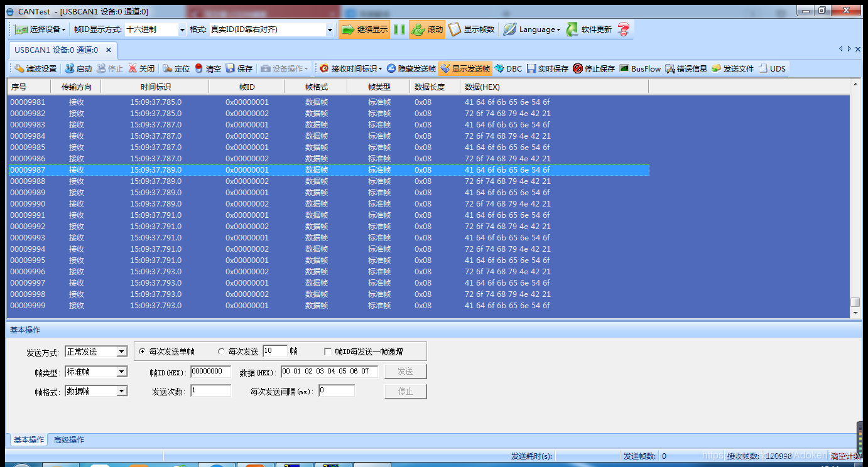
Task: Switch to the 高级操作 tab
Action: coord(69,440)
